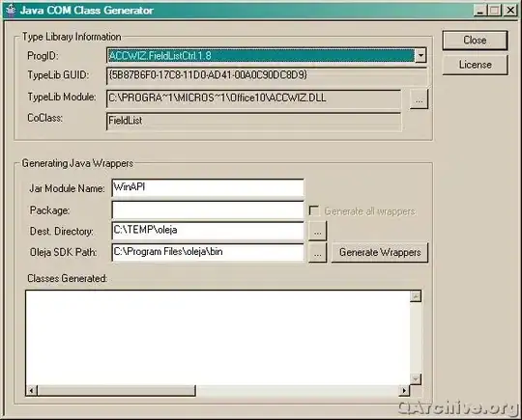522x420 pixels.
Task: Click inside Classes Generated list area
Action: (x=217, y=338)
